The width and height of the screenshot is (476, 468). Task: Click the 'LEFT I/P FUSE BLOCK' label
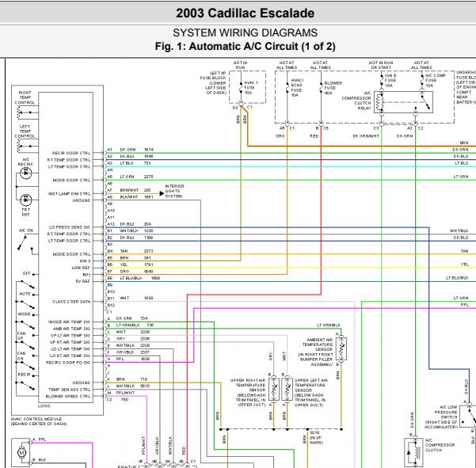(x=213, y=83)
